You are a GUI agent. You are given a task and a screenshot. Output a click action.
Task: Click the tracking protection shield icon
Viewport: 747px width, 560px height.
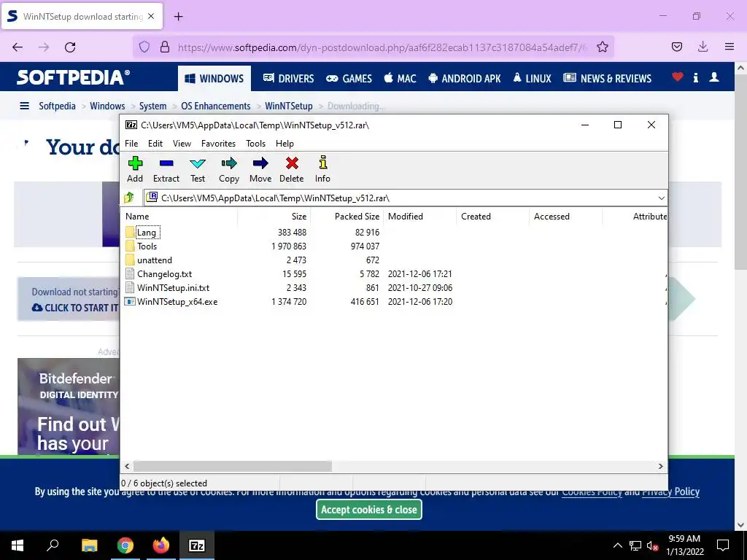click(144, 47)
